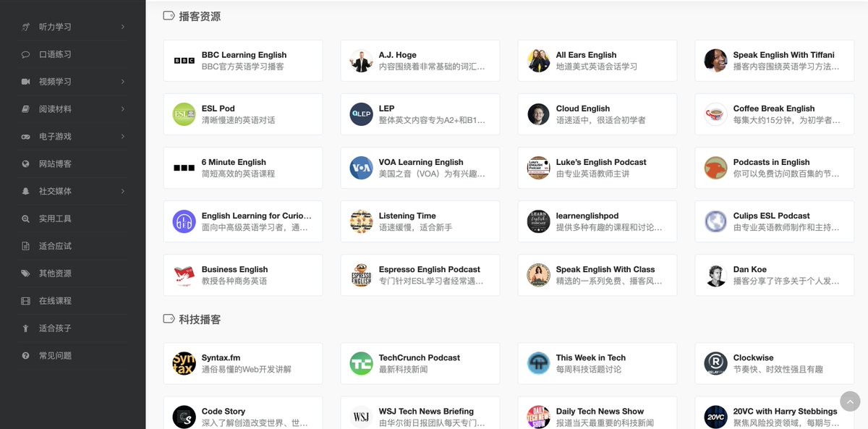Click the TechCrunch green TC logo

tap(361, 363)
